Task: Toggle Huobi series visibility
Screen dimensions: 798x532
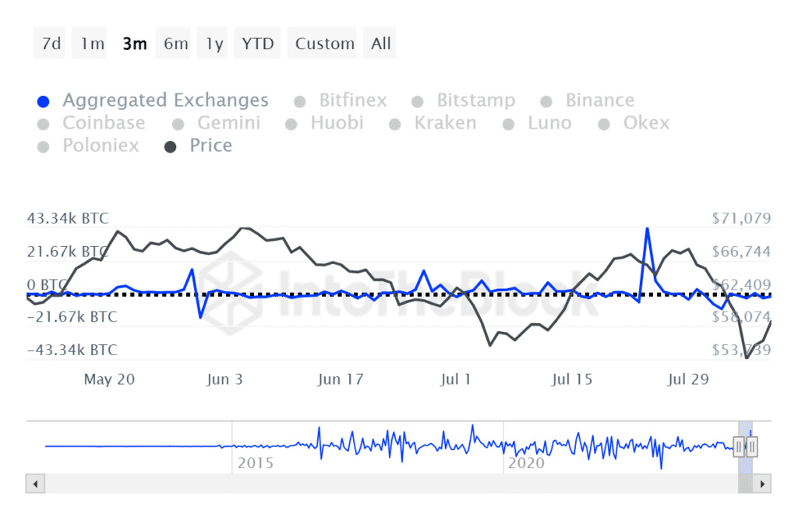Action: point(324,123)
